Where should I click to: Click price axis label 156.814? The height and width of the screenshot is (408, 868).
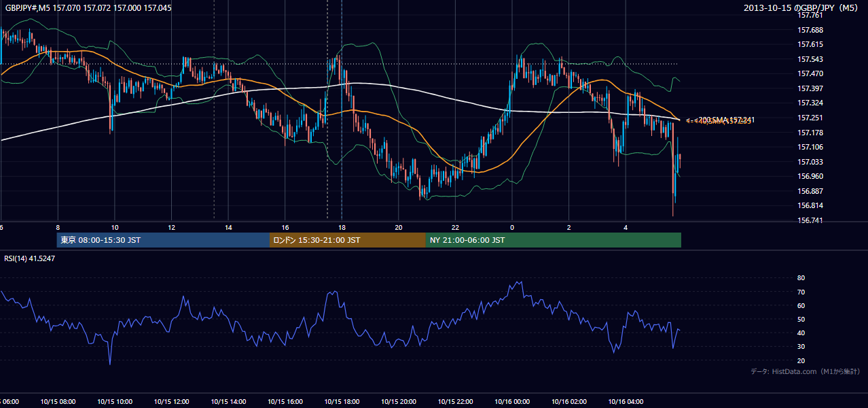coord(810,205)
